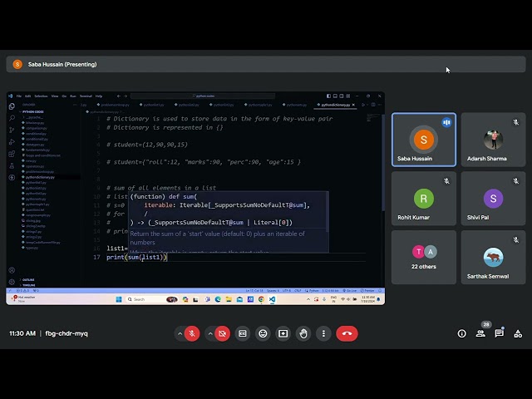Open the VS Code View menu
This screenshot has width=532, height=399.
click(55, 96)
